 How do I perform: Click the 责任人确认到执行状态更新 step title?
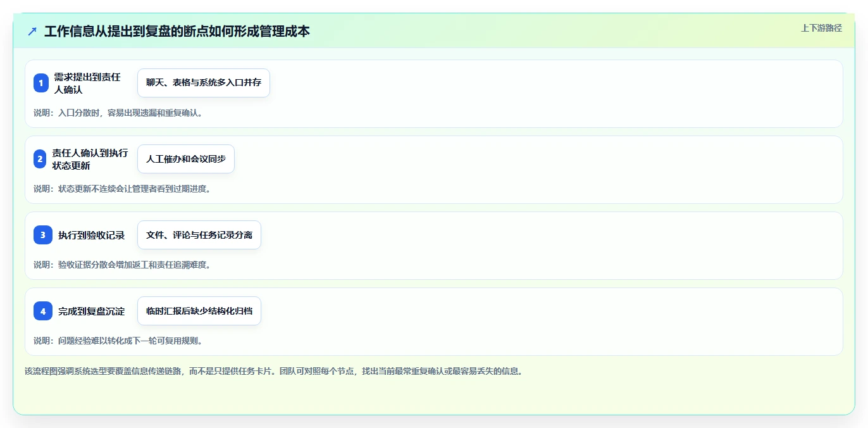[90, 159]
